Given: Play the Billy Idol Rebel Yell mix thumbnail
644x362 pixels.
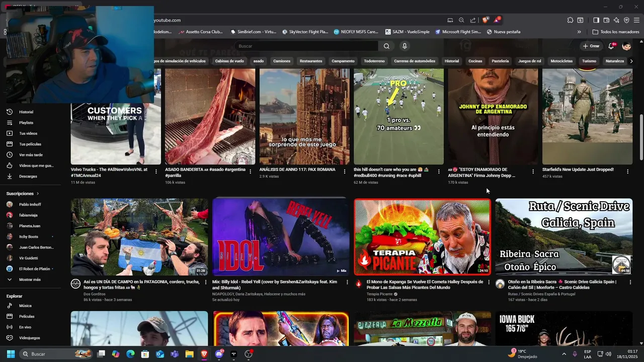Looking at the screenshot, I should click(x=281, y=237).
